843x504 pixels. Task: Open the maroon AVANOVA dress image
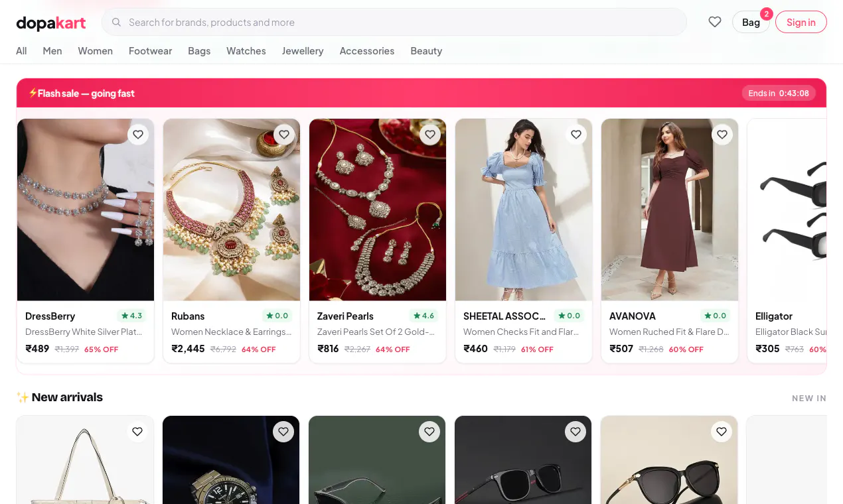[x=670, y=210]
